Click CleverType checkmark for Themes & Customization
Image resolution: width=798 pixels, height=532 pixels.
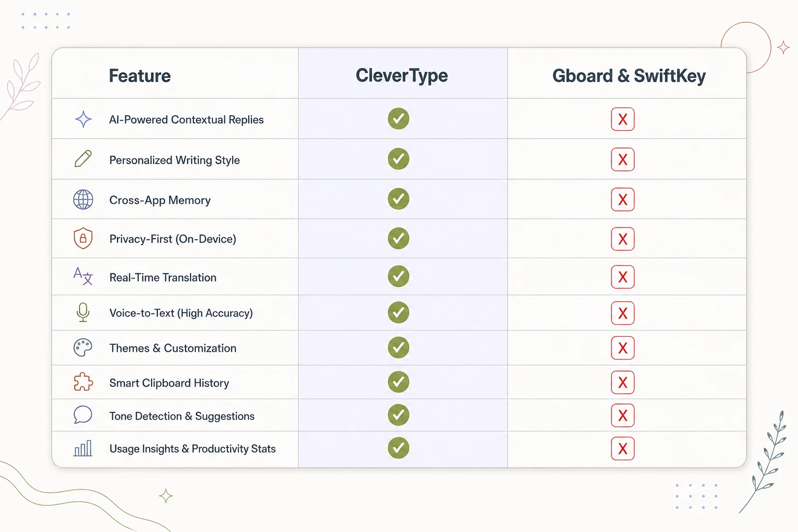[398, 348]
